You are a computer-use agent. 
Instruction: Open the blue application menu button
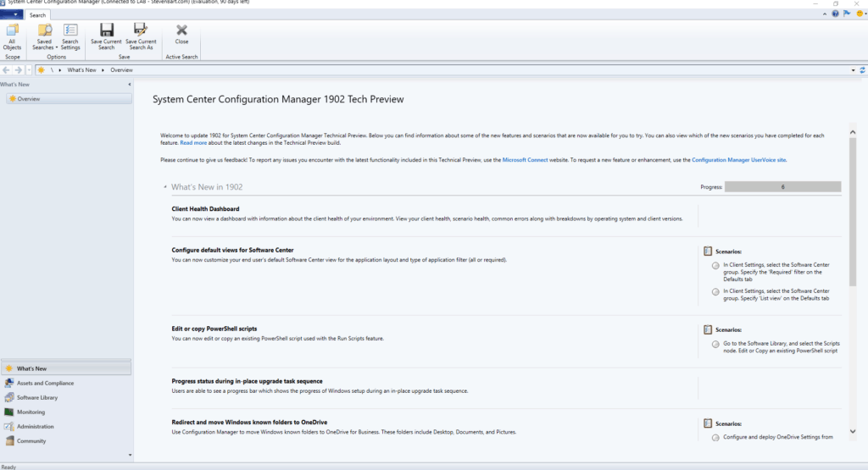click(x=11, y=15)
